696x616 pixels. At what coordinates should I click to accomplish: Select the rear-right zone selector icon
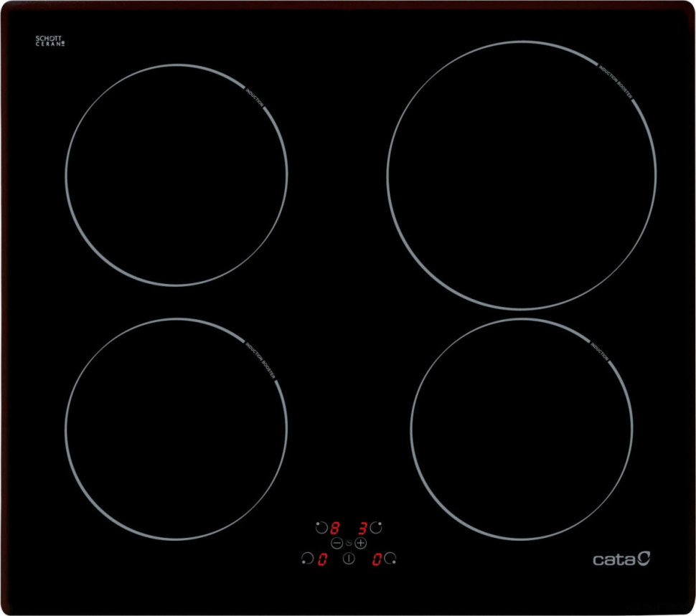376,528
